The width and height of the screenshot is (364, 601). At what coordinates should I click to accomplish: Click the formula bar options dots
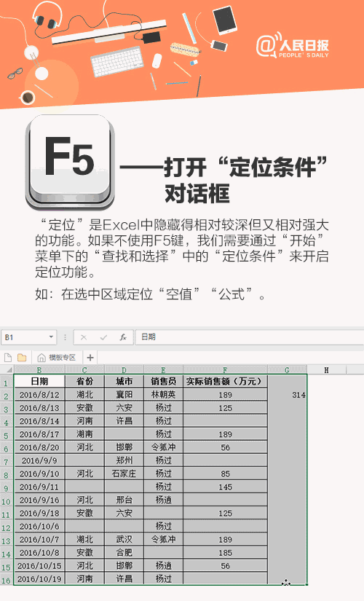tap(65, 337)
